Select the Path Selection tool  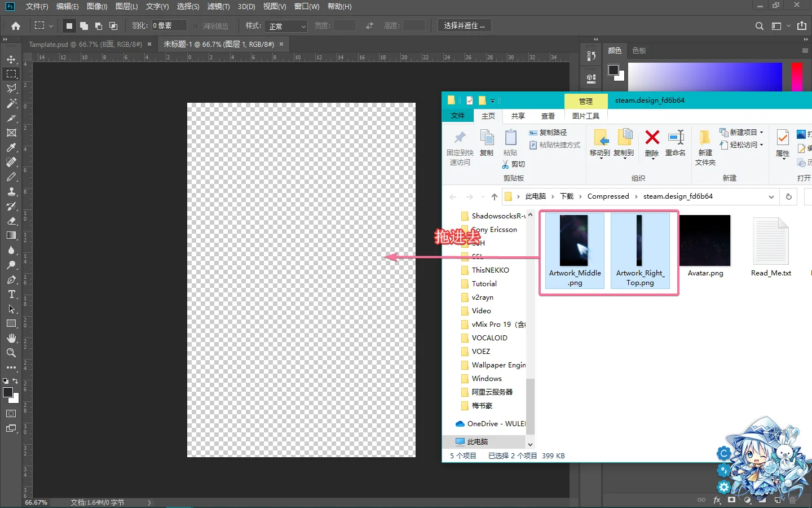(11, 309)
